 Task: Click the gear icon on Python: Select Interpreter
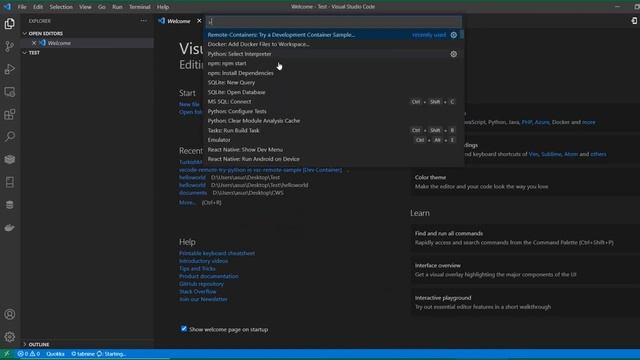pyautogui.click(x=453, y=54)
